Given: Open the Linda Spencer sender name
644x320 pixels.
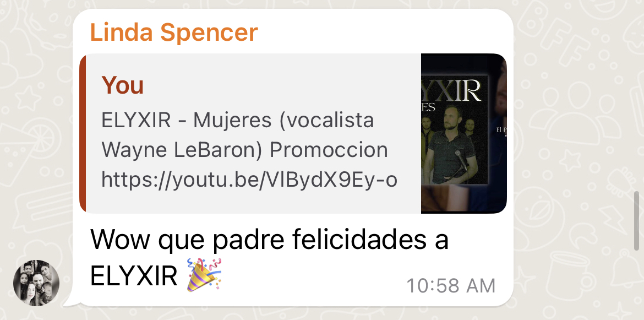Looking at the screenshot, I should (x=174, y=32).
